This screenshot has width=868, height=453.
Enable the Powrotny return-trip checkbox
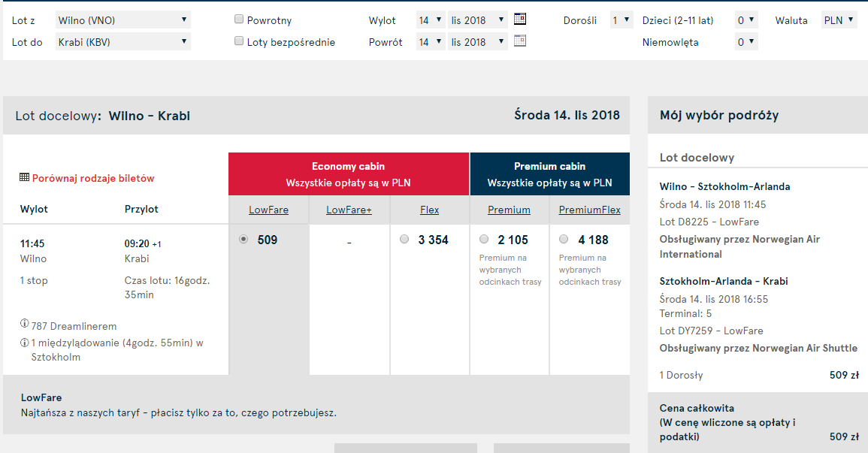pyautogui.click(x=239, y=20)
